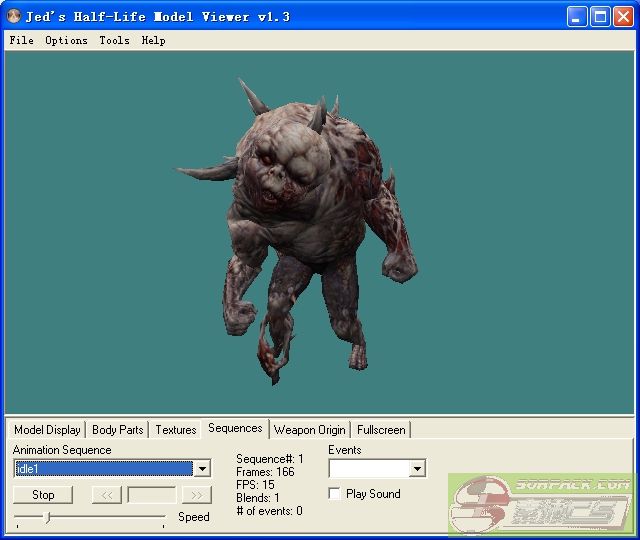Switch to the Model Display tab
This screenshot has height=540, width=640.
pos(47,430)
